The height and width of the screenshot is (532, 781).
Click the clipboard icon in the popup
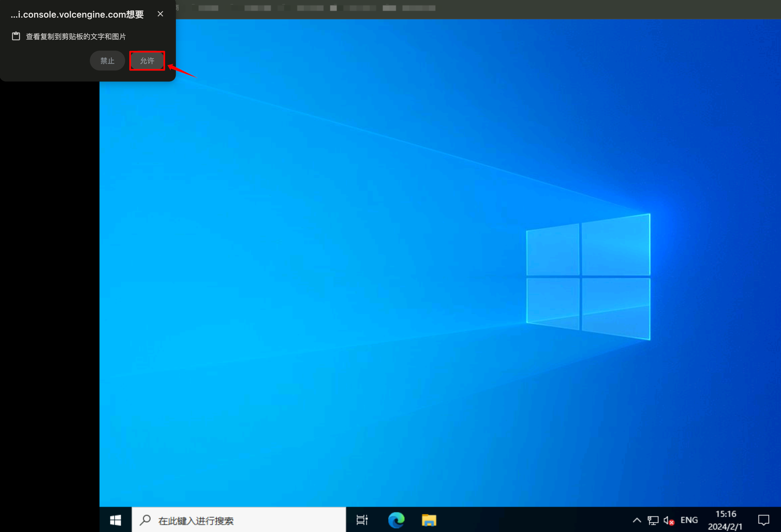(x=16, y=36)
